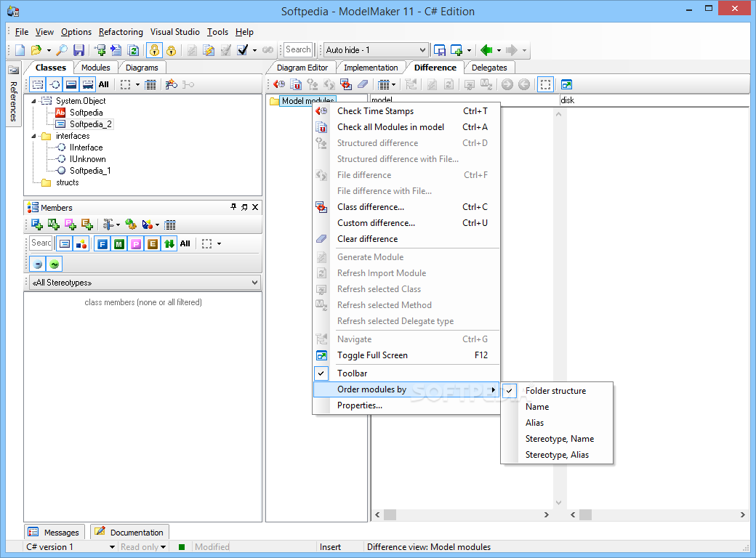Viewport: 756px width, 558px height.
Task: Save the model with the floppy disk icon
Action: [79, 50]
